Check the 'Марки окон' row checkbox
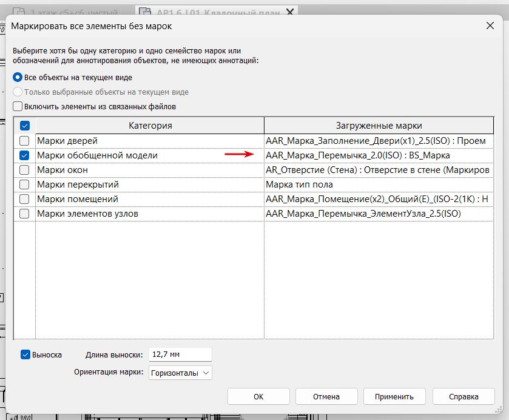Screen dimensions: 509x420 24,170
